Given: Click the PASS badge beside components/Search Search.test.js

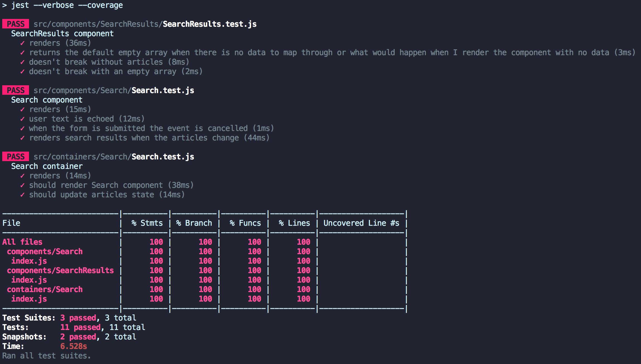Looking at the screenshot, I should coord(15,90).
